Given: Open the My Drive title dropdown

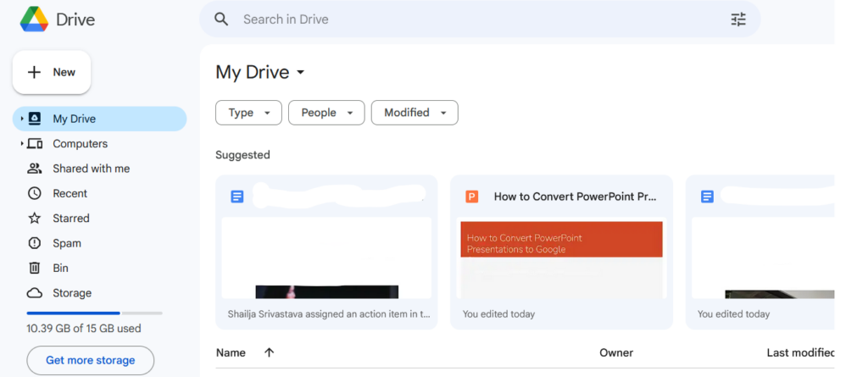Looking at the screenshot, I should point(300,73).
